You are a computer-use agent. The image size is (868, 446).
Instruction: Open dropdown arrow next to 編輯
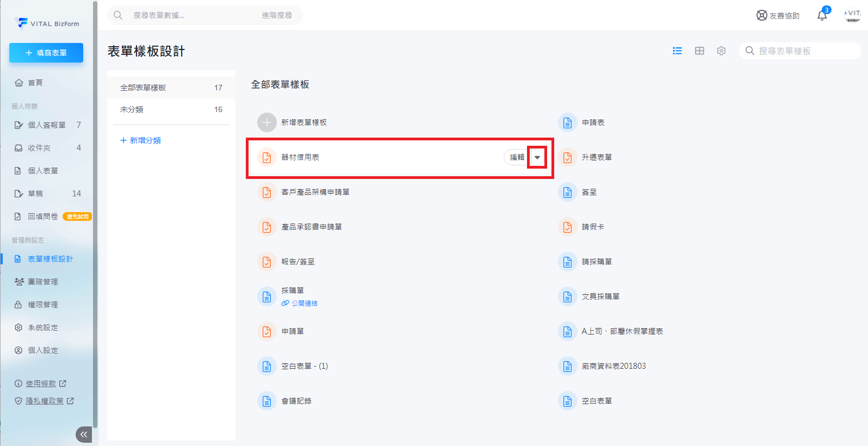coord(537,157)
